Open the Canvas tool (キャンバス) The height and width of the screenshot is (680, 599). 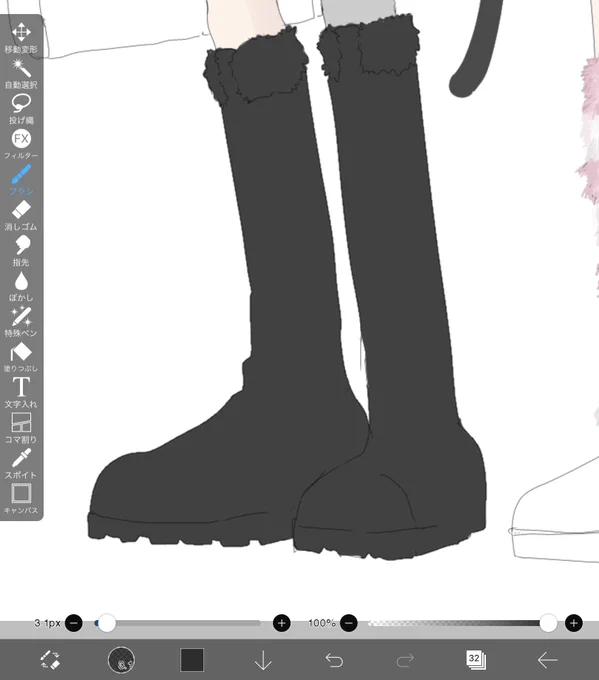pyautogui.click(x=21, y=499)
